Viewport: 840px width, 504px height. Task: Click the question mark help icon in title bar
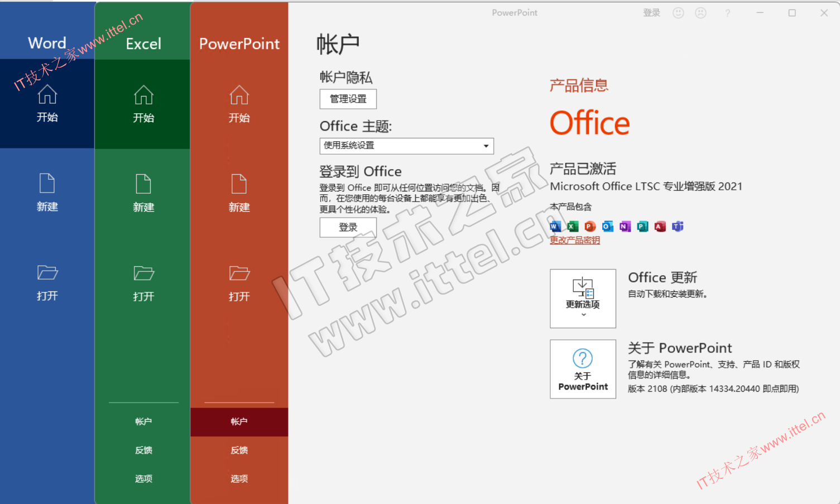click(x=727, y=13)
